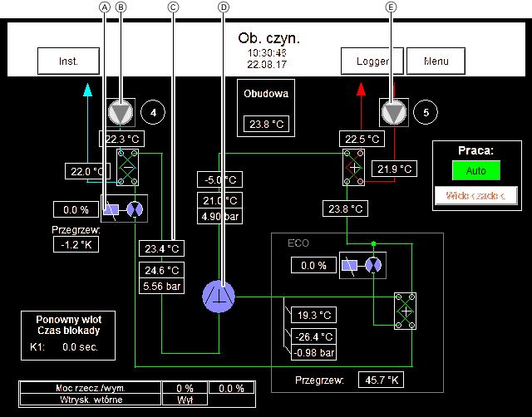The height and width of the screenshot is (417, 532).
Task: Open the Menu
Action: [436, 61]
